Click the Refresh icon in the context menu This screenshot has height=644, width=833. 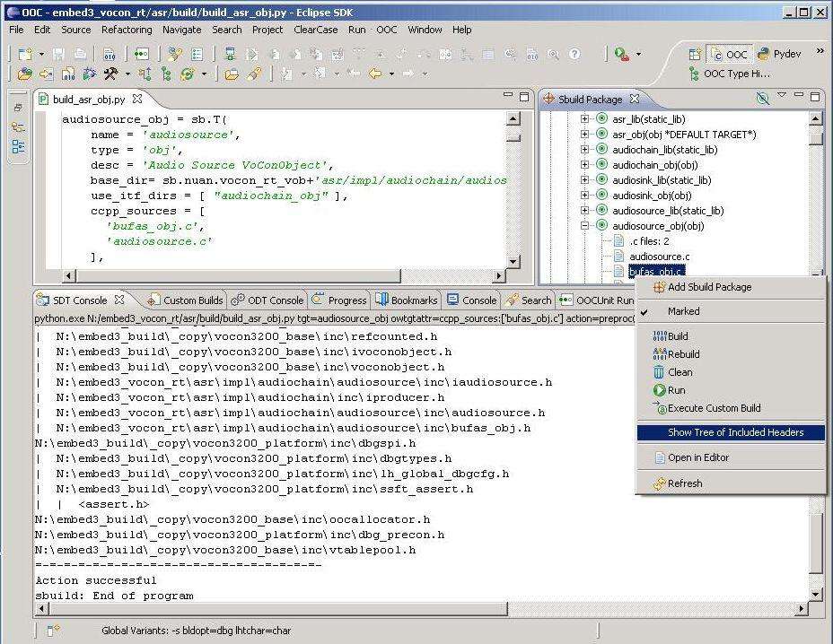coord(659,483)
